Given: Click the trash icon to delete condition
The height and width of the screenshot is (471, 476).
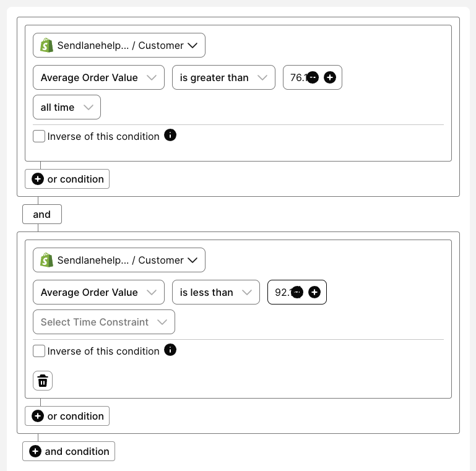Looking at the screenshot, I should pos(43,381).
